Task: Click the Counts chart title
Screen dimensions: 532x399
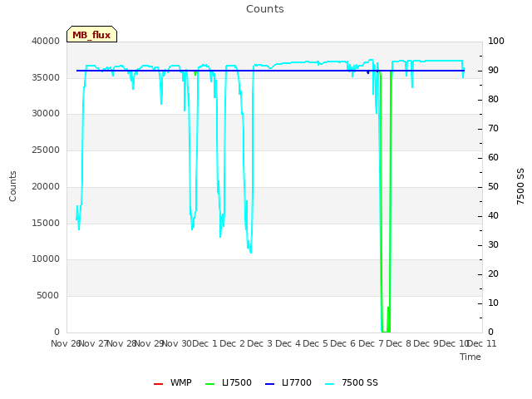Action: 265,9
